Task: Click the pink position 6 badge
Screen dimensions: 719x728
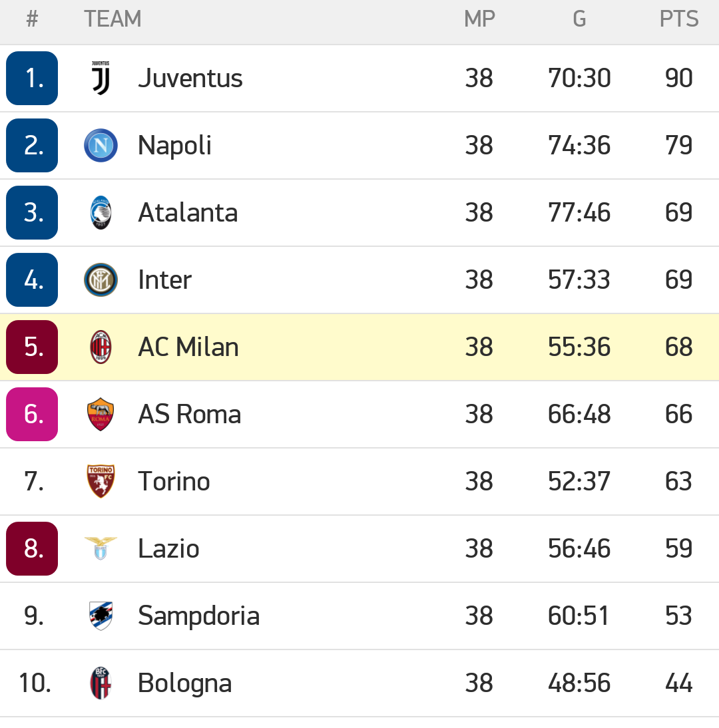Action: (32, 414)
